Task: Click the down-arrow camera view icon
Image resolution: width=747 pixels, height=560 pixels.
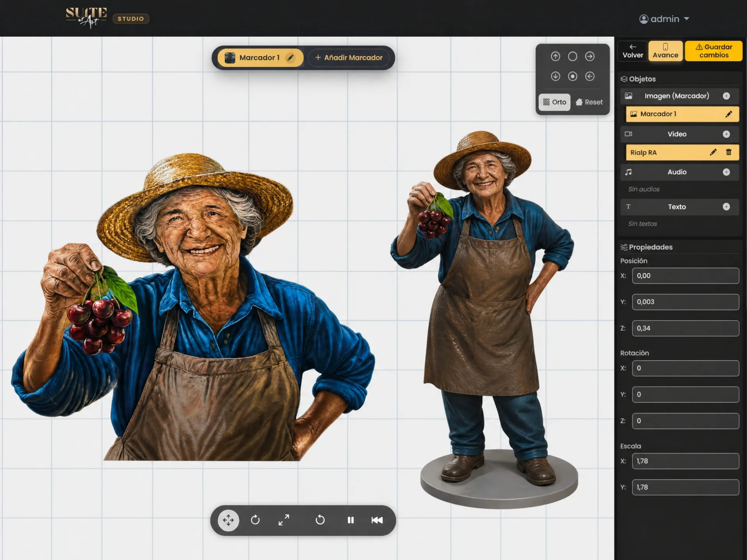Action: 555,76
